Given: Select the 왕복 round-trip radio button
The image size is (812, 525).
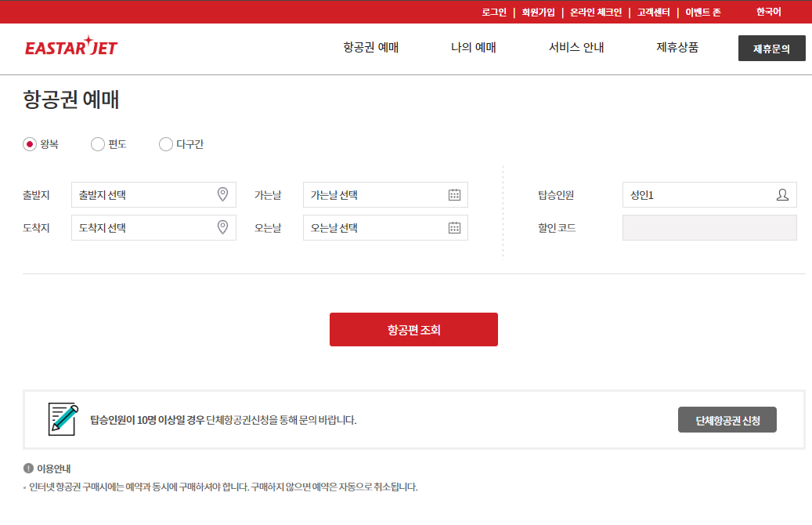Looking at the screenshot, I should 28,144.
